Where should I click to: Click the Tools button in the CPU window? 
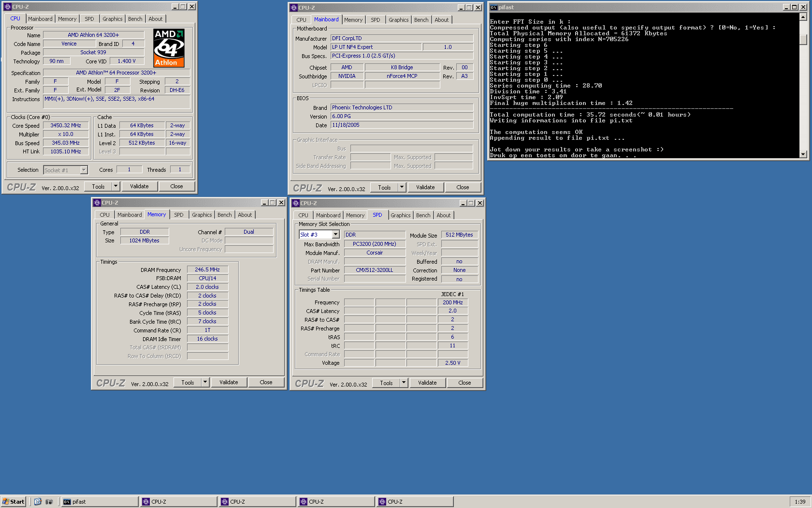[x=99, y=186]
